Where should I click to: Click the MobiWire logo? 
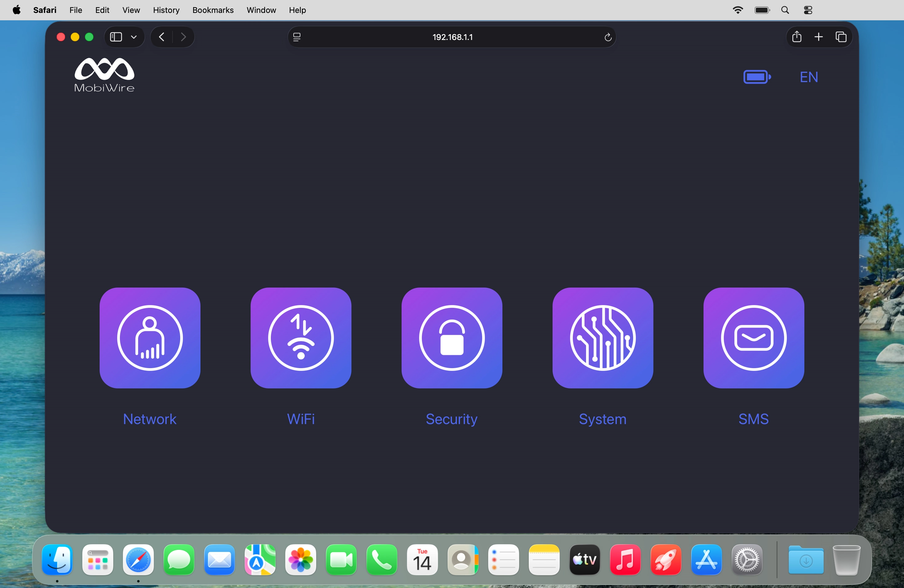(x=104, y=75)
